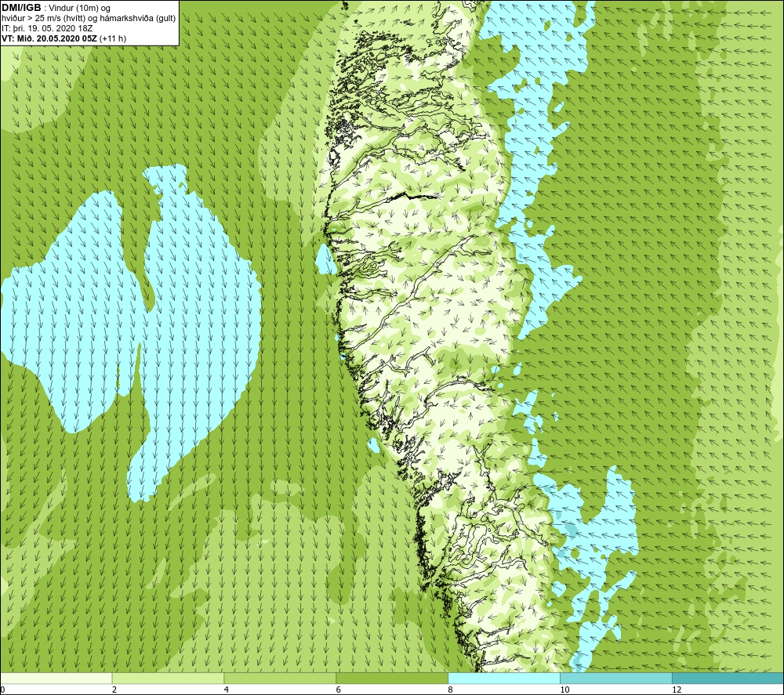
Task: Click the legend value '12'
Action: [677, 690]
